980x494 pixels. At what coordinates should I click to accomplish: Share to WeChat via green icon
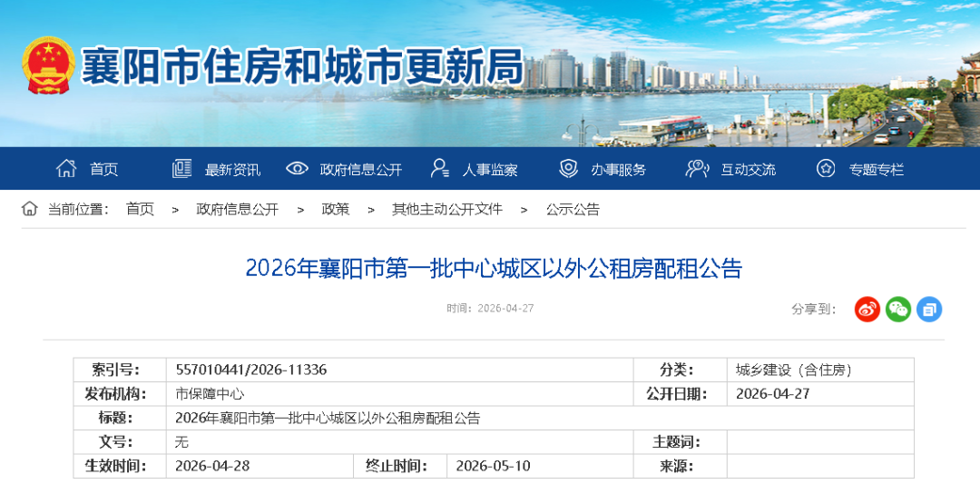coord(898,309)
